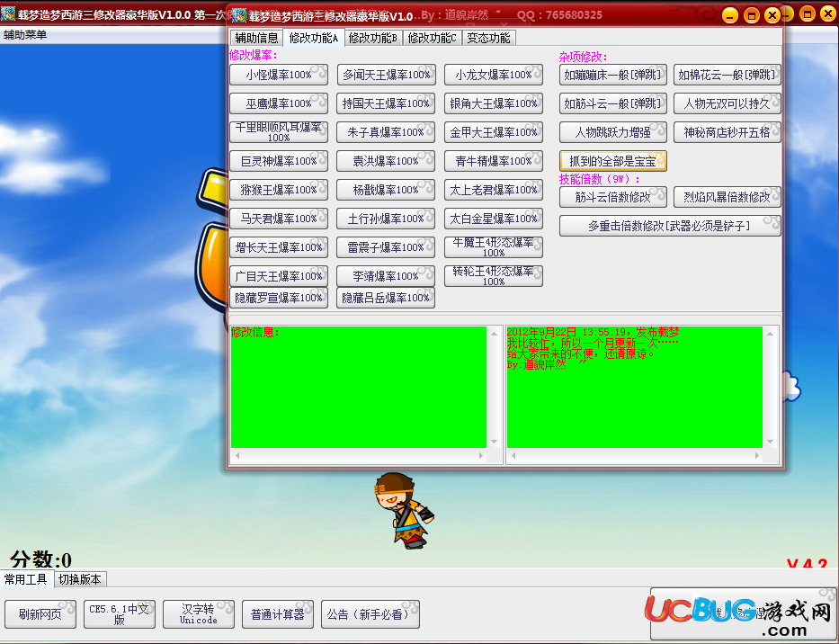Enable 猕猴王爆率100%
This screenshot has width=839, height=644.
point(279,190)
